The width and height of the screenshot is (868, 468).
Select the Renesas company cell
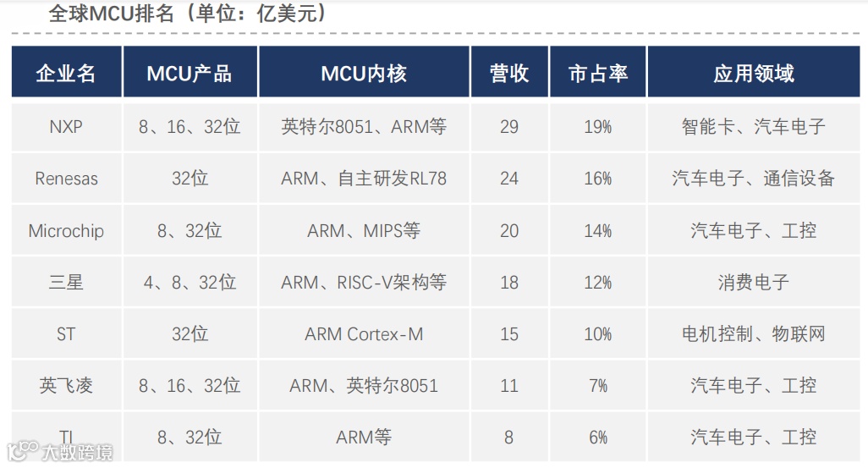(67, 179)
